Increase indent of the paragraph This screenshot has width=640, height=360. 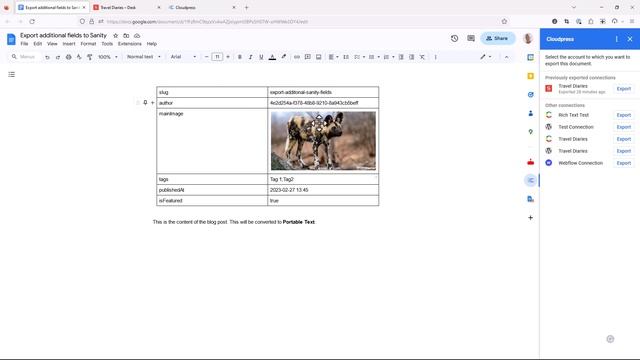click(x=411, y=57)
